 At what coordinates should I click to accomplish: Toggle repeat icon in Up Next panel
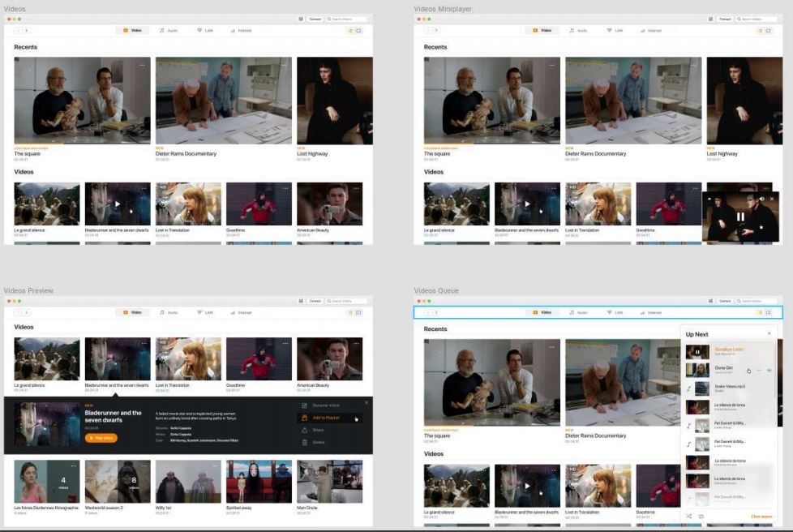click(x=701, y=517)
